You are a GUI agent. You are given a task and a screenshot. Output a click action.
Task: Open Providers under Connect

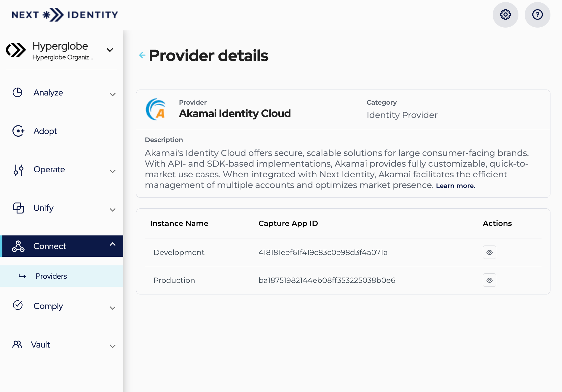pyautogui.click(x=62, y=276)
